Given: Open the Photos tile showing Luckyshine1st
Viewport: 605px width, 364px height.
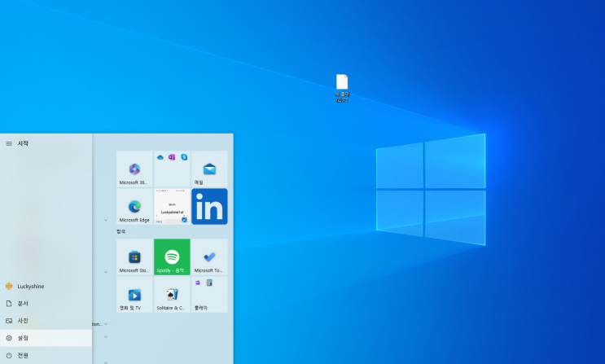Looking at the screenshot, I should [172, 207].
